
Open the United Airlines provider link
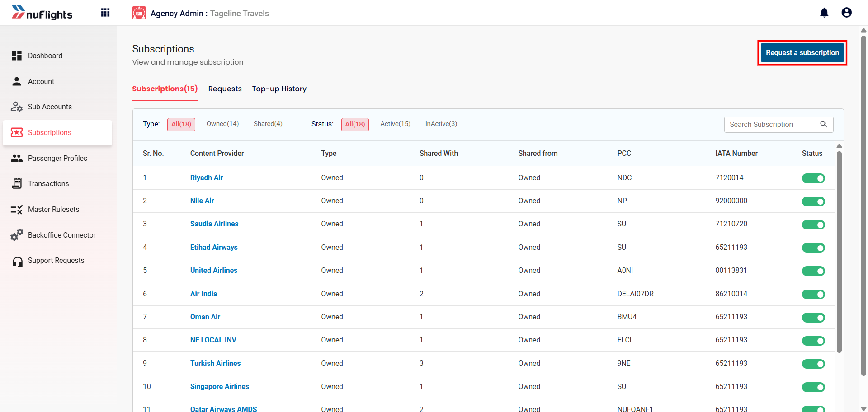[x=214, y=270]
